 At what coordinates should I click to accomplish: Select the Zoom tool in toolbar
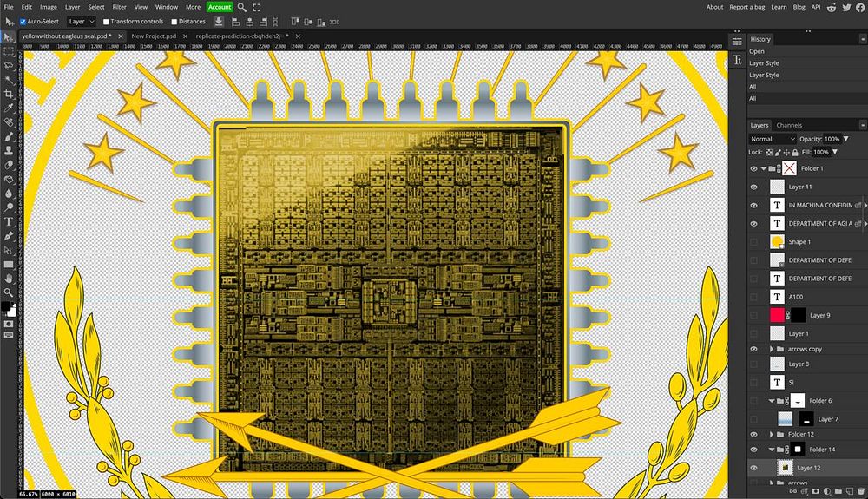pos(9,292)
